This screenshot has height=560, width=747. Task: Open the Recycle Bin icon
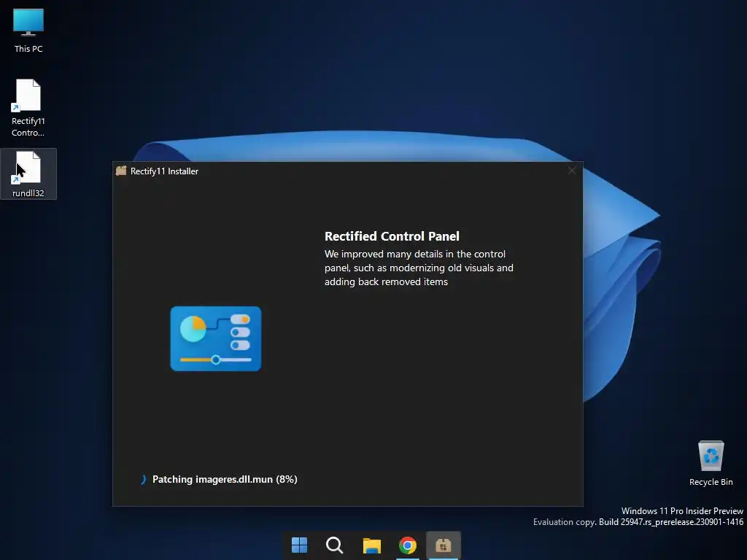pos(711,463)
